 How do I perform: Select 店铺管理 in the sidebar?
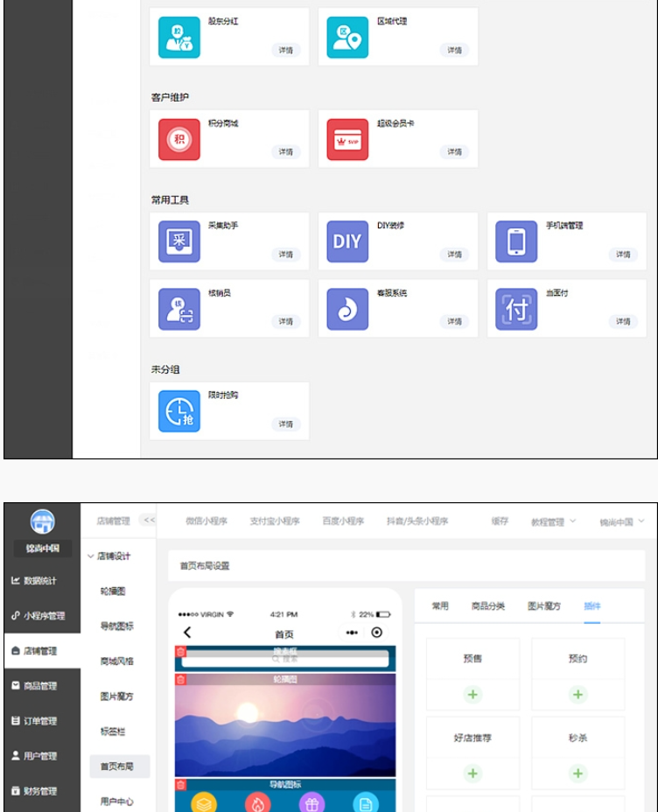point(43,651)
